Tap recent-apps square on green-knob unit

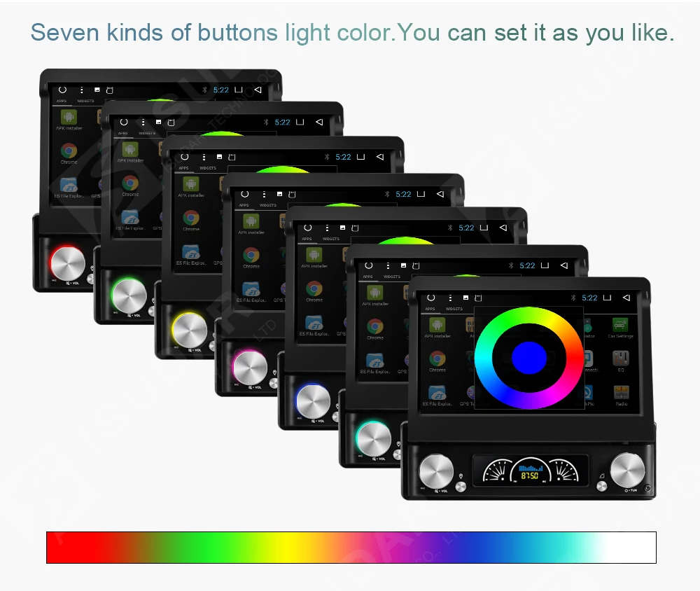[x=300, y=122]
